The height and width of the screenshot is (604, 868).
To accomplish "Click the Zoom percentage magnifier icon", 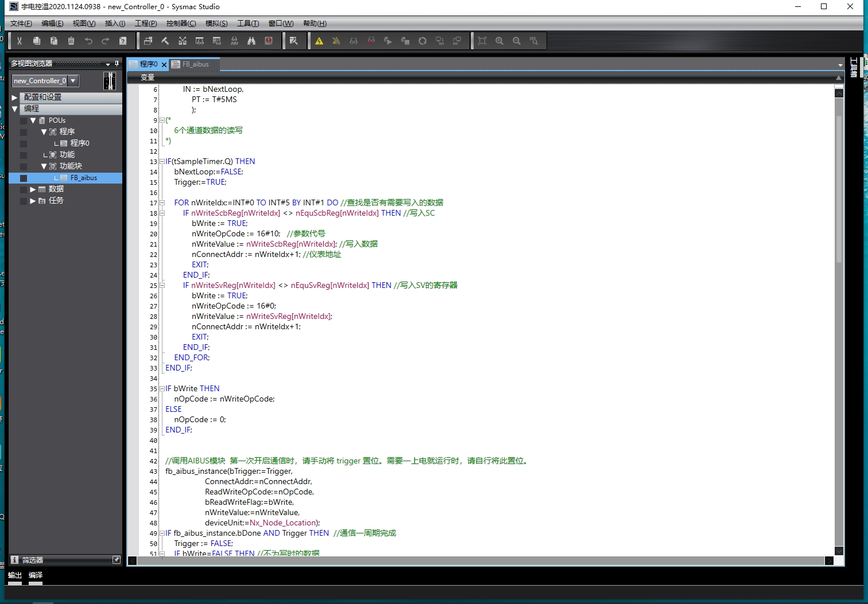I will pos(534,41).
